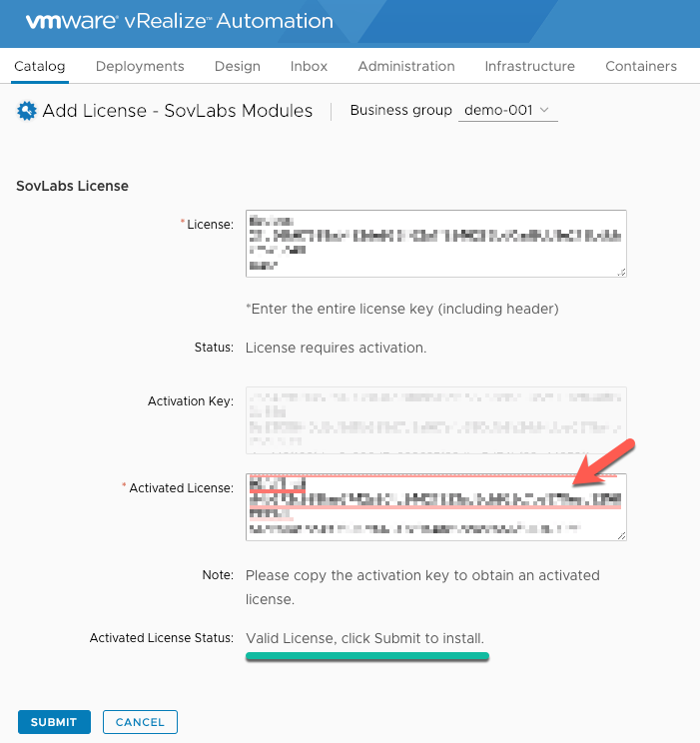Click into the Activation Key text box

[x=436, y=420]
